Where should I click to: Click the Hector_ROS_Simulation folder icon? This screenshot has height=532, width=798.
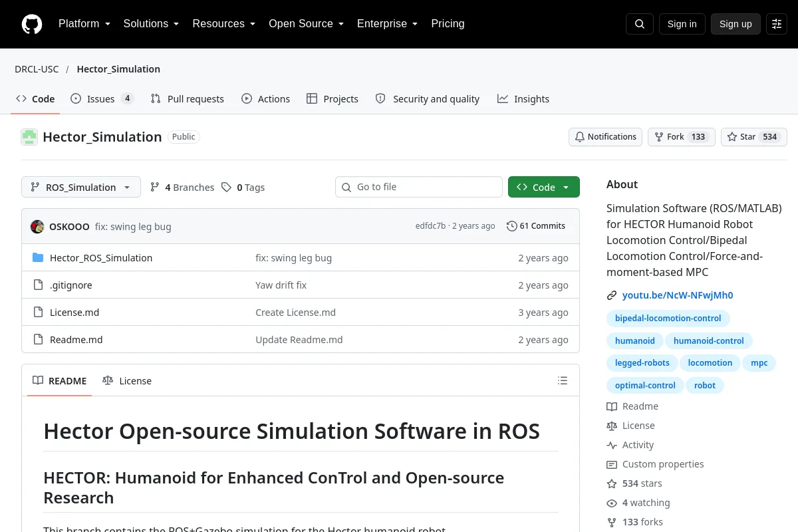38,258
